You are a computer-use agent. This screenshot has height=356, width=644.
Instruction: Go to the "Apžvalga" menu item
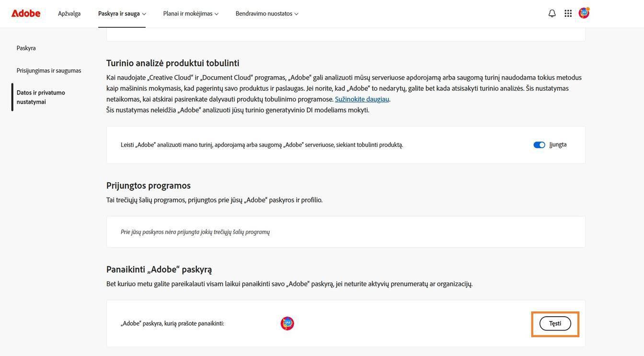pyautogui.click(x=69, y=13)
